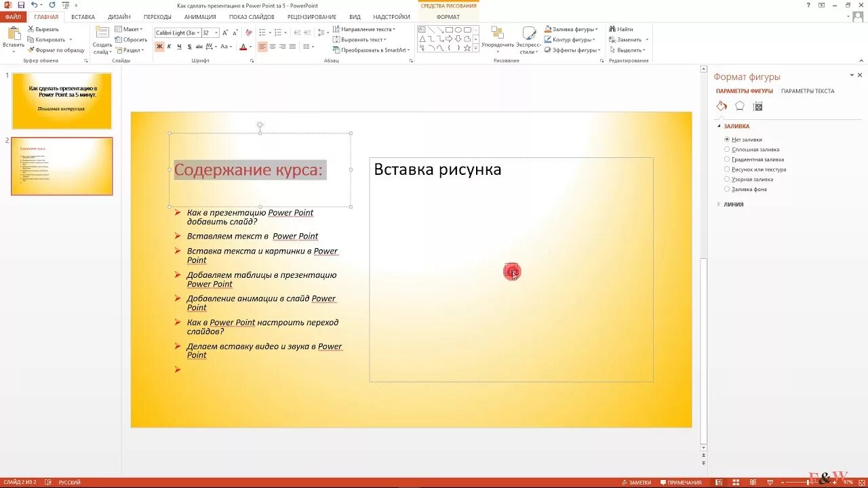Screen dimensions: 868x488
Task: Open Выровнять текст dropdown
Action: pos(359,39)
